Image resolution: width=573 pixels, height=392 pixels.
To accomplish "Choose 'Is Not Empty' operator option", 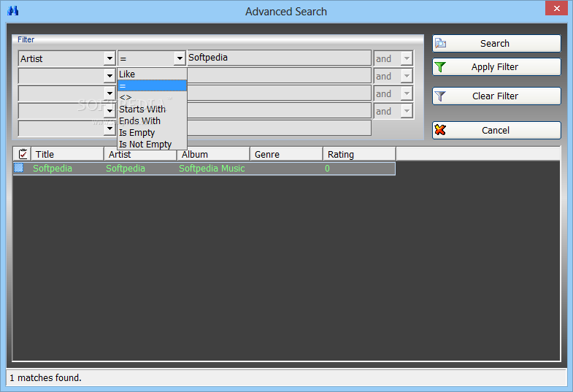I will pyautogui.click(x=152, y=145).
